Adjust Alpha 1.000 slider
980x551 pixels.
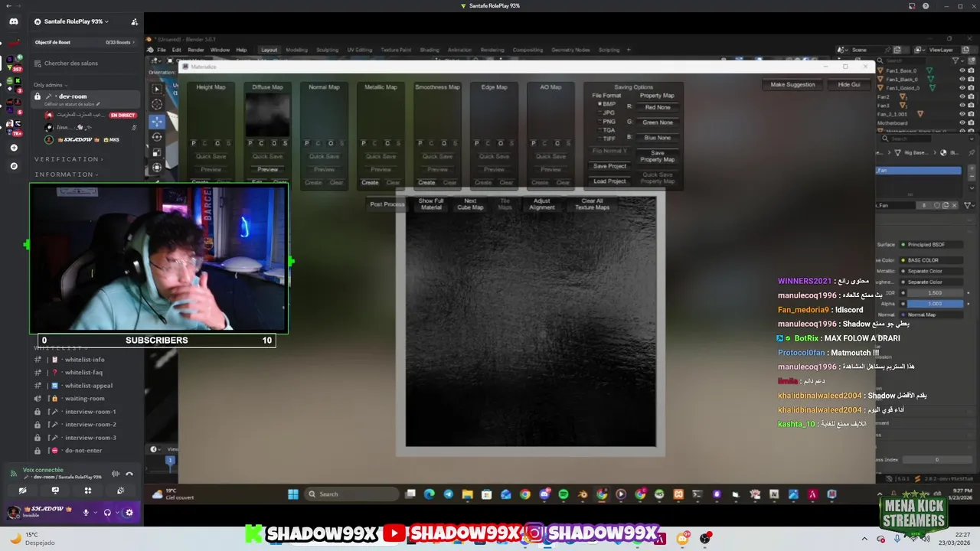pos(934,304)
